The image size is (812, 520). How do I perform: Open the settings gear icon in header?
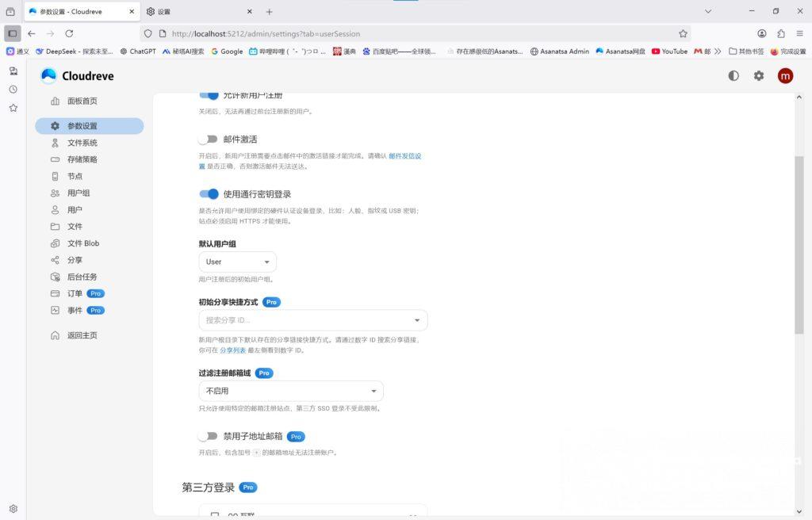click(759, 76)
